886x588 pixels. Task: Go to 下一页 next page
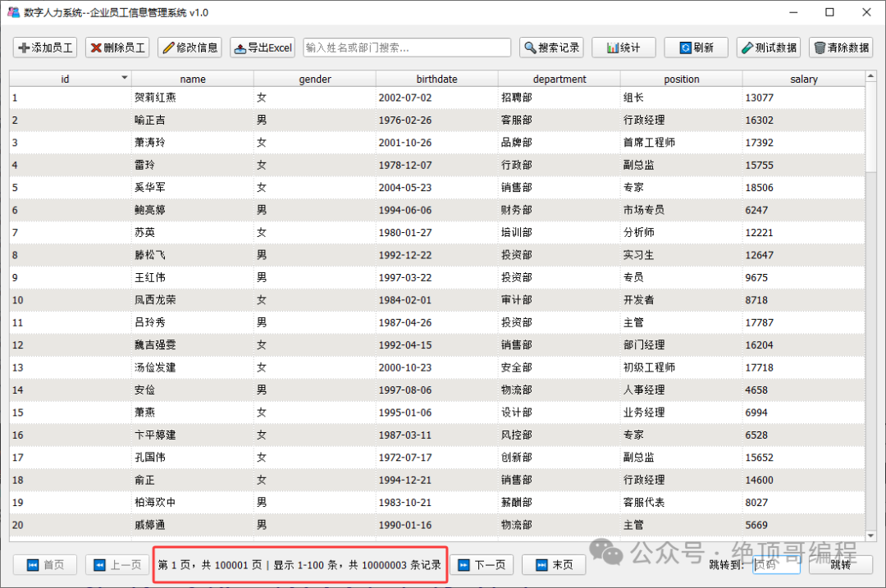click(x=482, y=565)
